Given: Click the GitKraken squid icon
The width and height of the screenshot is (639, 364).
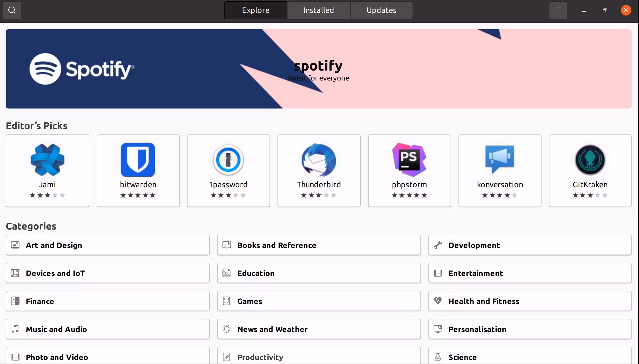Looking at the screenshot, I should point(590,160).
